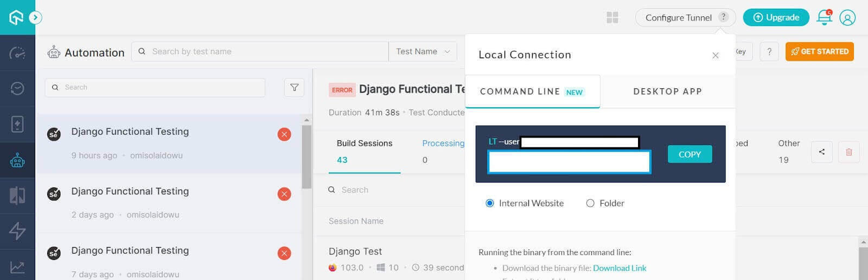868x280 pixels.
Task: Click the delete build trash icon
Action: tap(849, 152)
